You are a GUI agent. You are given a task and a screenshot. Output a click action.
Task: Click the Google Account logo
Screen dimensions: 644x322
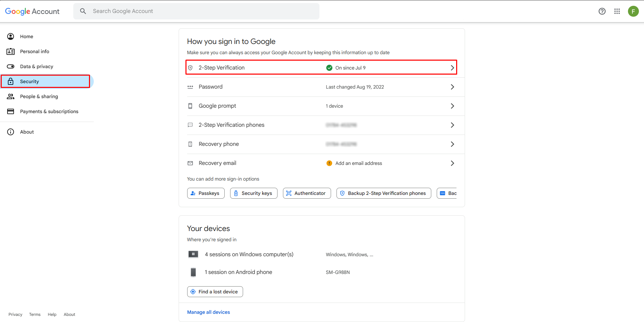[x=32, y=11]
